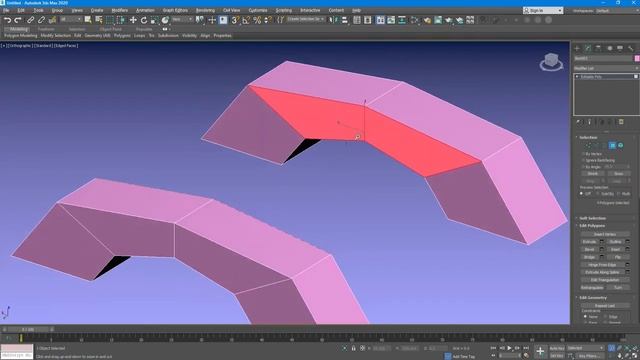Toggle Spinner Snap icon
Screen dimensions: 640x360
268,20
